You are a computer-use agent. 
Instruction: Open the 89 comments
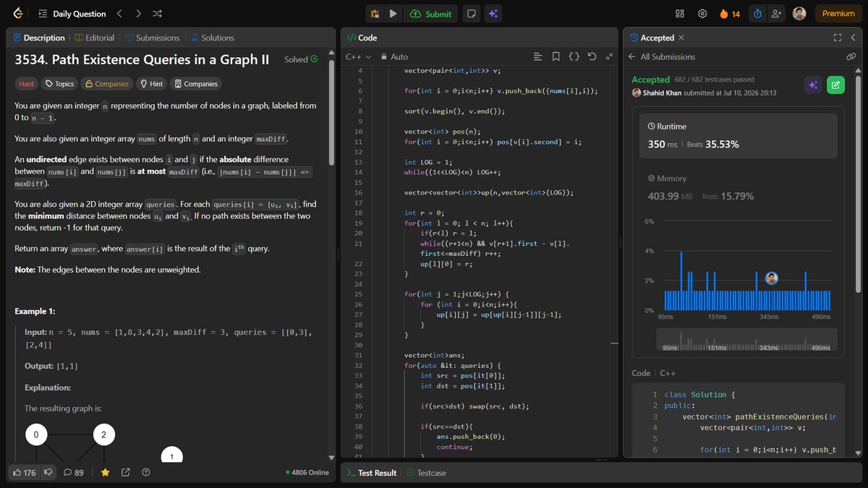coord(74,472)
